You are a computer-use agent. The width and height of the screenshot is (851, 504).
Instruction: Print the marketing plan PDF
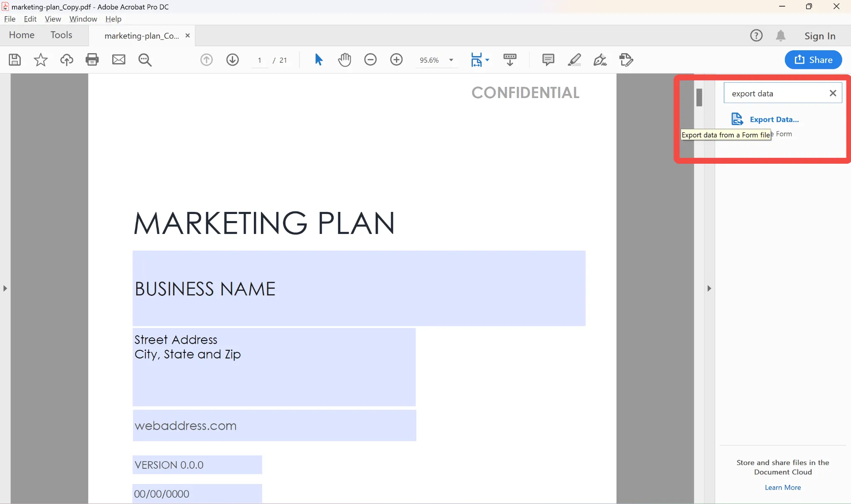coord(92,60)
